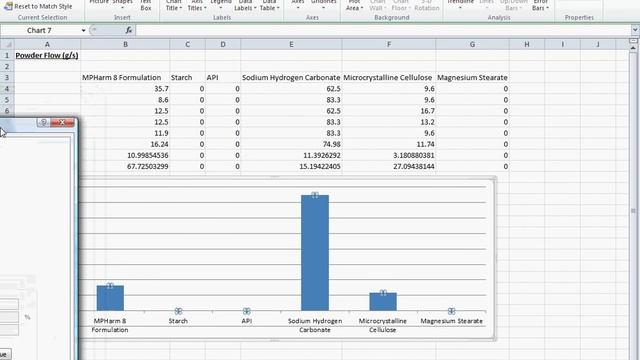Click the Microcrystalline Cellulose bar in chart
Screen dimensions: 640x360
coord(383,302)
